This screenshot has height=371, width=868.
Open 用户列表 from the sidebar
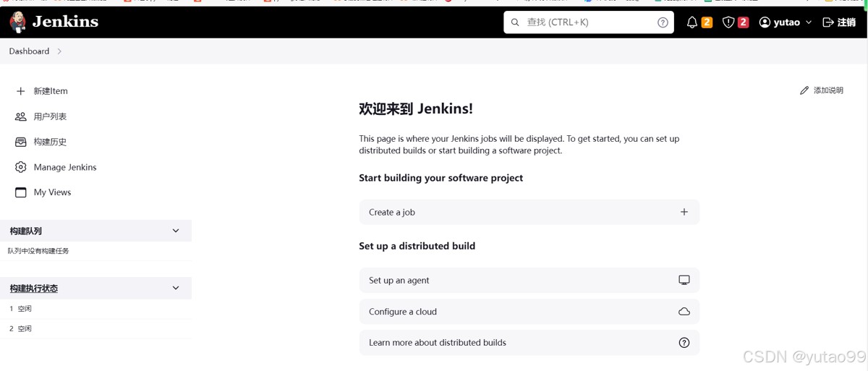pos(50,116)
